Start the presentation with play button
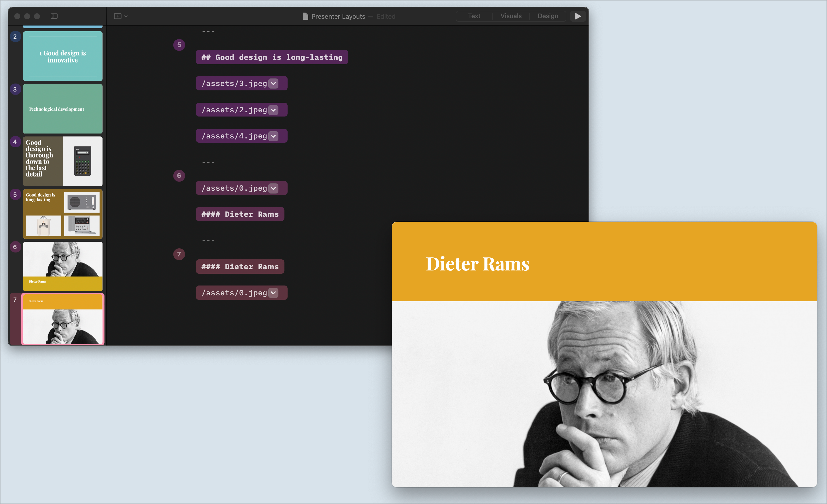This screenshot has width=827, height=504. coord(578,16)
